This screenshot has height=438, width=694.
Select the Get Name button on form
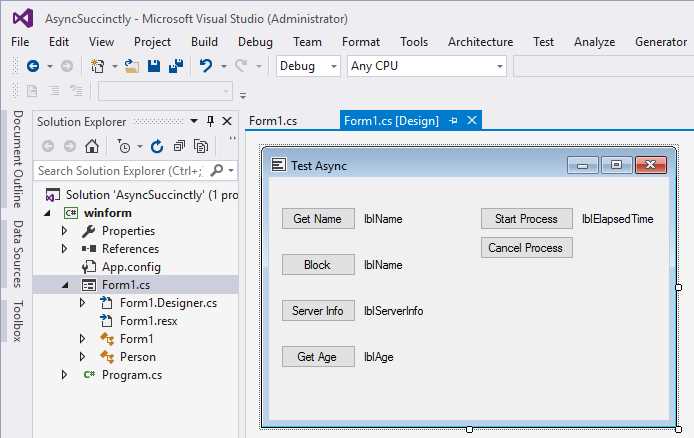(x=318, y=219)
